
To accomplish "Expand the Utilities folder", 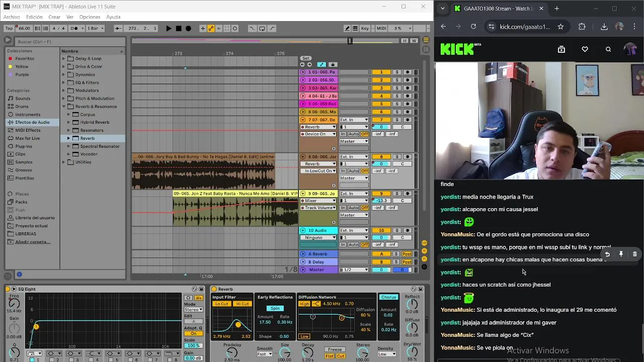I will [x=64, y=162].
